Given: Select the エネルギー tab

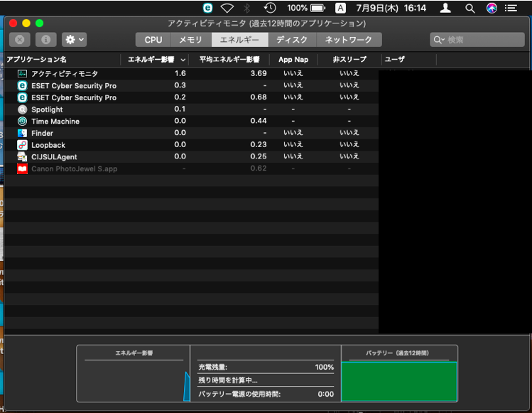Looking at the screenshot, I should [x=239, y=40].
